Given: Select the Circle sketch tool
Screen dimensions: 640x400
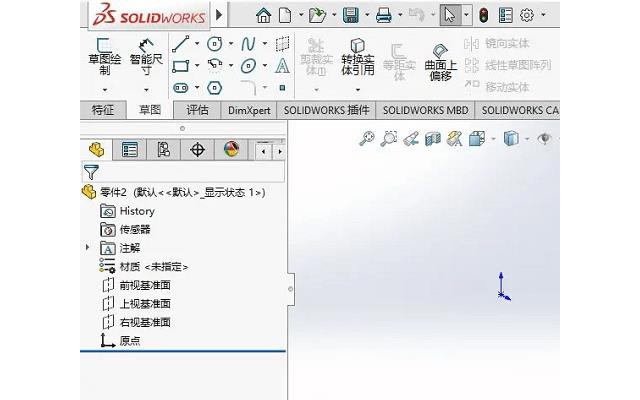Looking at the screenshot, I should click(x=215, y=44).
